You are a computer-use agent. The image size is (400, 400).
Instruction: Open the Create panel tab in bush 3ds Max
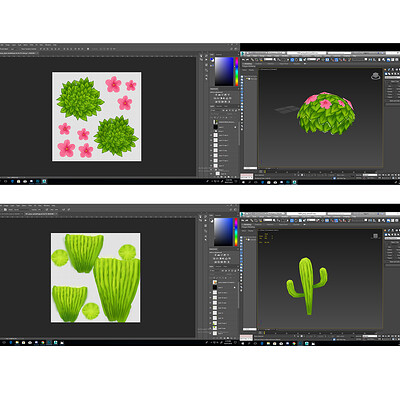click(x=385, y=70)
